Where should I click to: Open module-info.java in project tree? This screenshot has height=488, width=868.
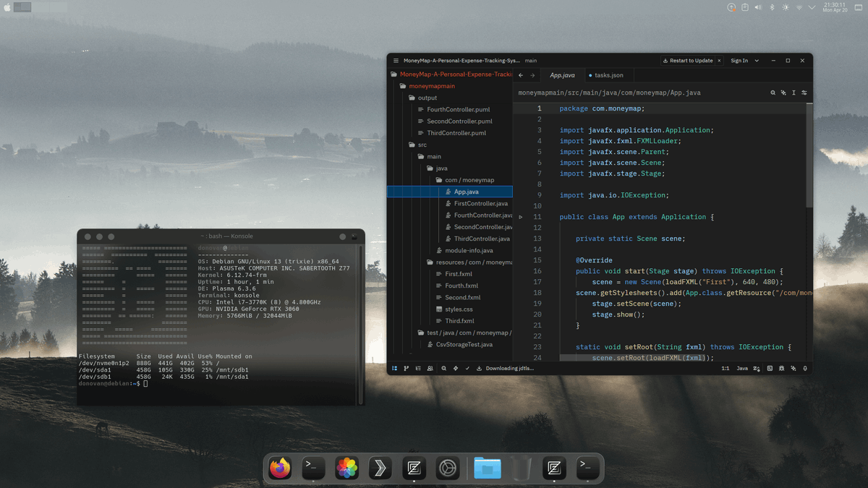point(450,250)
